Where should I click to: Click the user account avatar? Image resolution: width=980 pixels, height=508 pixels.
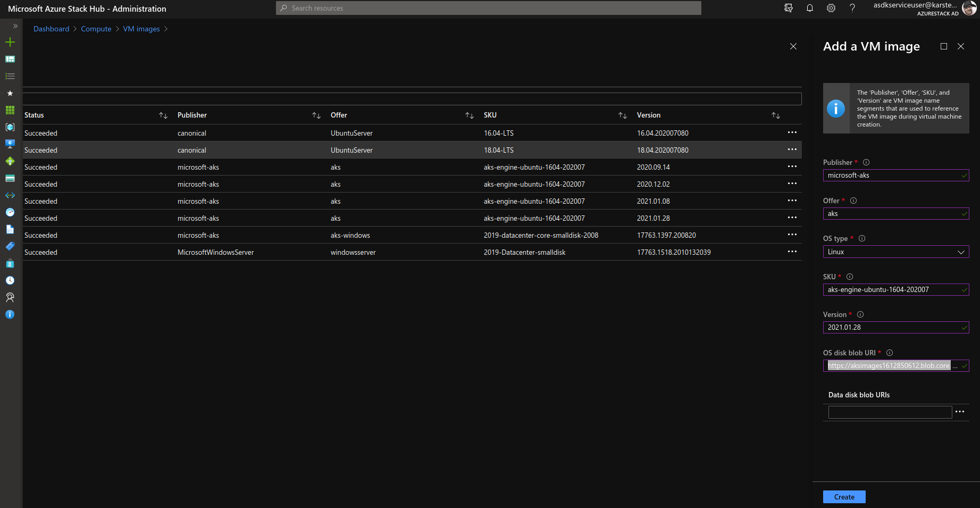pos(969,8)
